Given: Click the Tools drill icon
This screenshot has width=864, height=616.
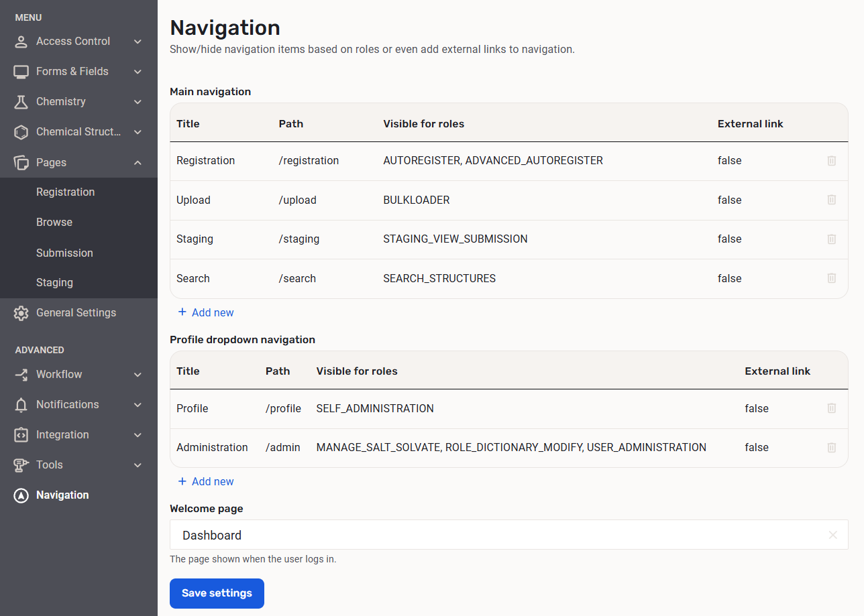Looking at the screenshot, I should pos(21,465).
